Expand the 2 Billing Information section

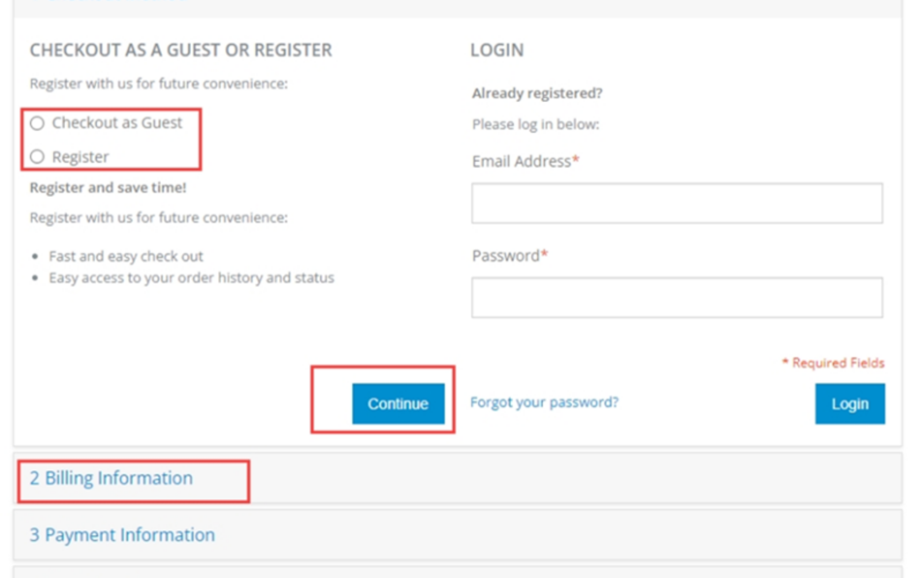[x=111, y=479]
